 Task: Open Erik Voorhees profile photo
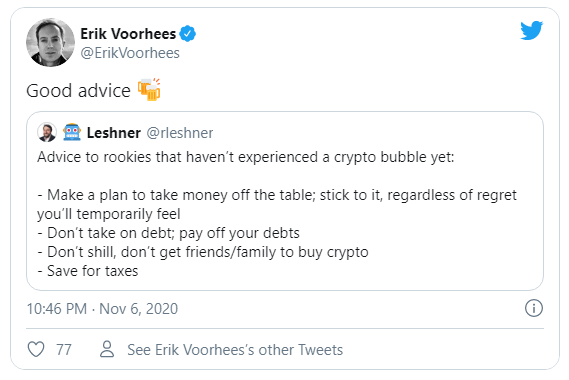pos(50,42)
